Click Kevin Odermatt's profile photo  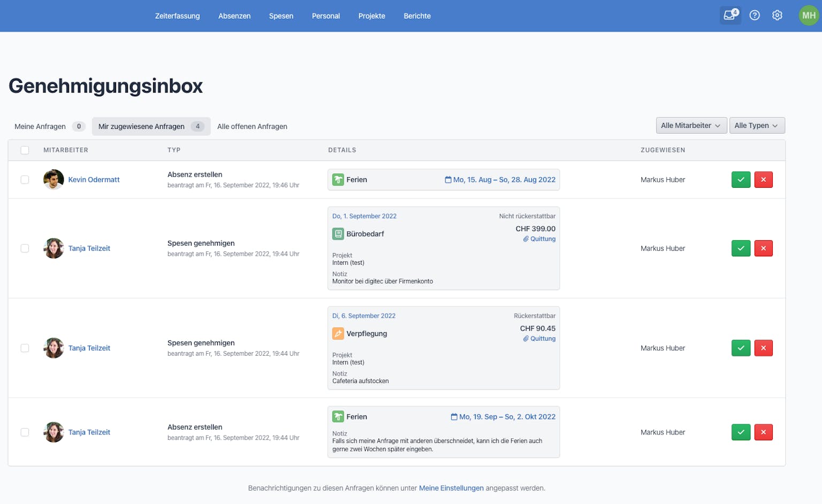click(x=54, y=180)
